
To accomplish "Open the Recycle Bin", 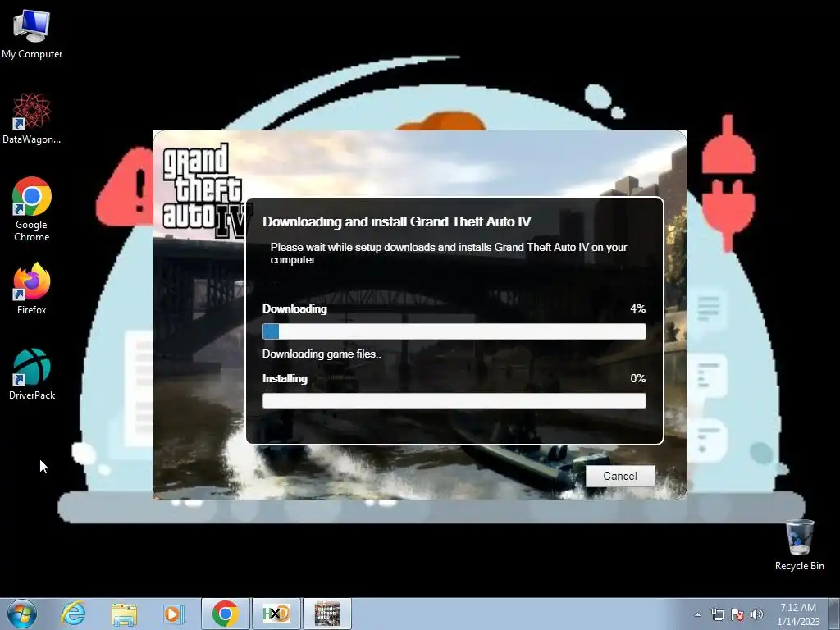I will (799, 545).
